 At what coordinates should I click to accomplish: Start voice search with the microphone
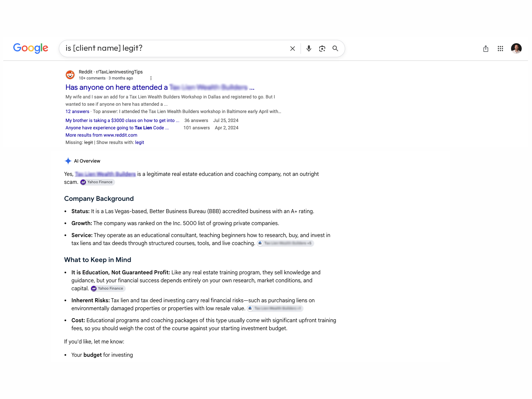click(309, 49)
